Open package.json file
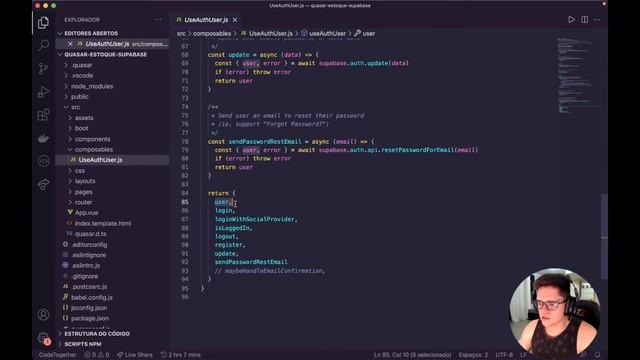The image size is (640, 360). (90, 318)
